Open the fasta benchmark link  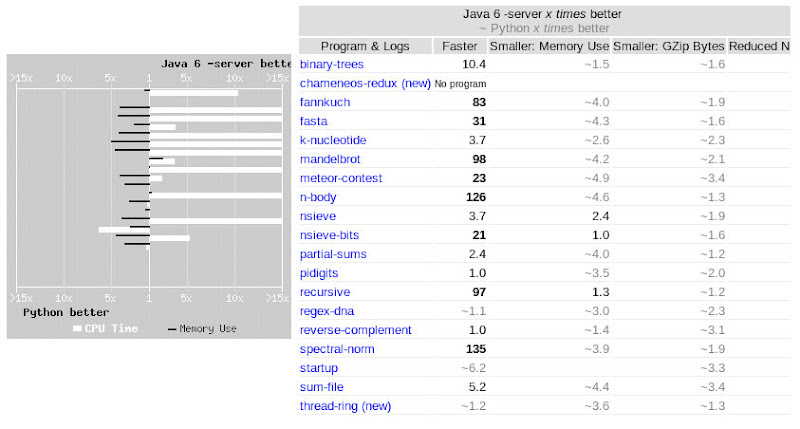pyautogui.click(x=314, y=121)
